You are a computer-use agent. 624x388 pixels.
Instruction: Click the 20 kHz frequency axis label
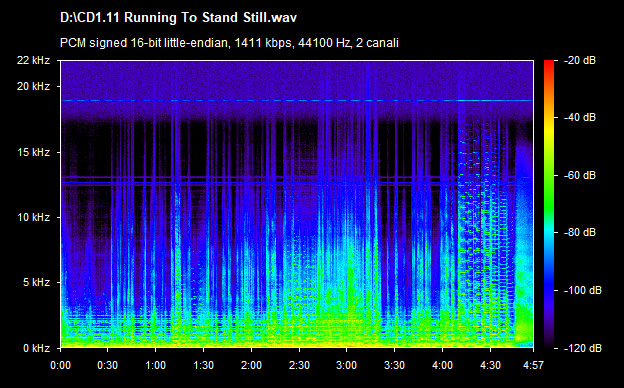click(33, 86)
